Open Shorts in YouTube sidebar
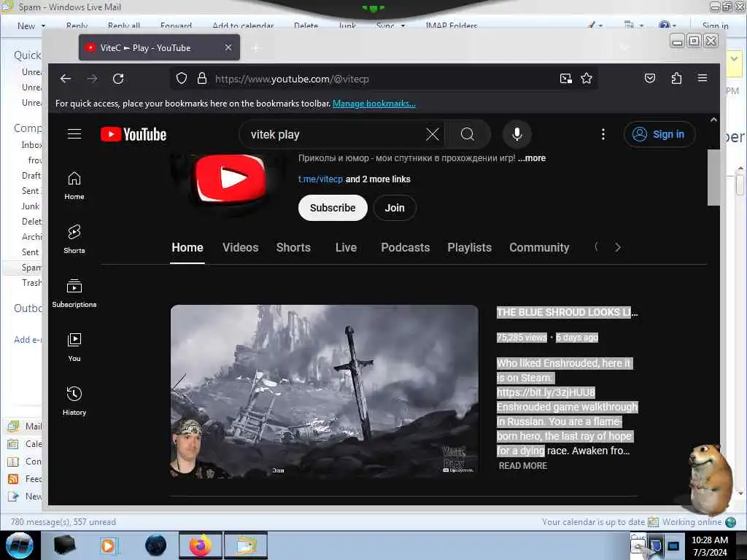This screenshot has width=747, height=560. (74, 239)
